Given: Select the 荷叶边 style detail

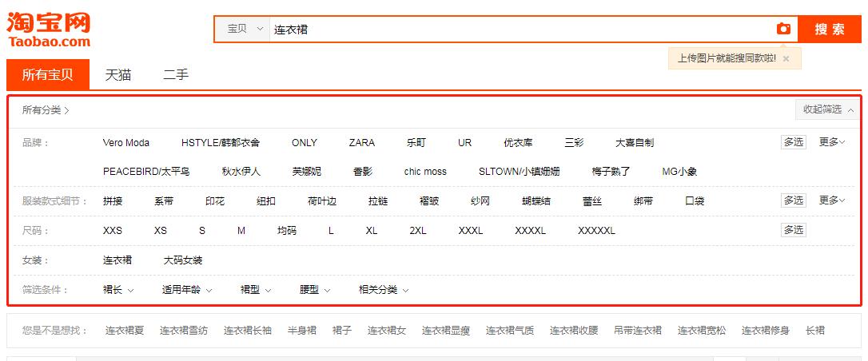Looking at the screenshot, I should click(321, 200).
